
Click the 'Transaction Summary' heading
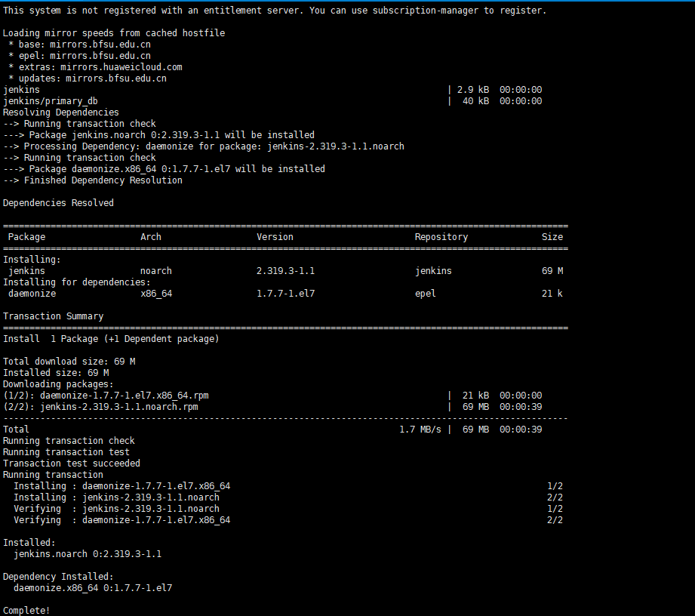tap(53, 316)
